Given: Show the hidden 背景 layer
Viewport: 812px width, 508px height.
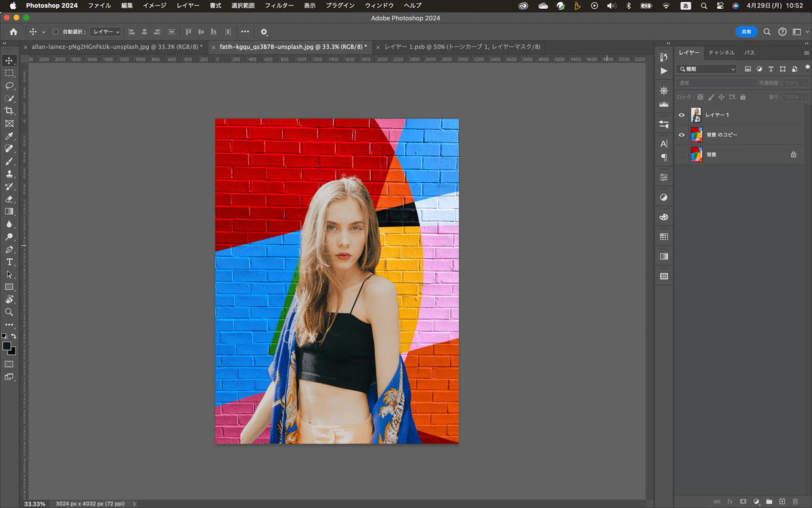Looking at the screenshot, I should click(681, 155).
